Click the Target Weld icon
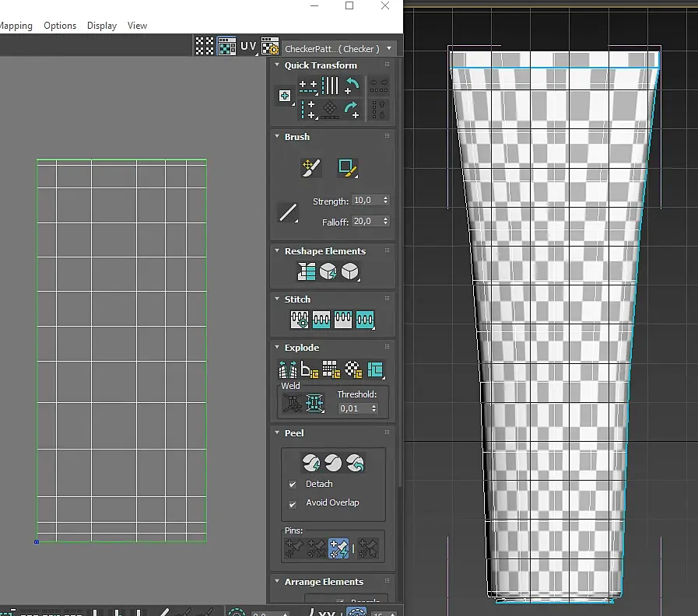 pos(293,403)
